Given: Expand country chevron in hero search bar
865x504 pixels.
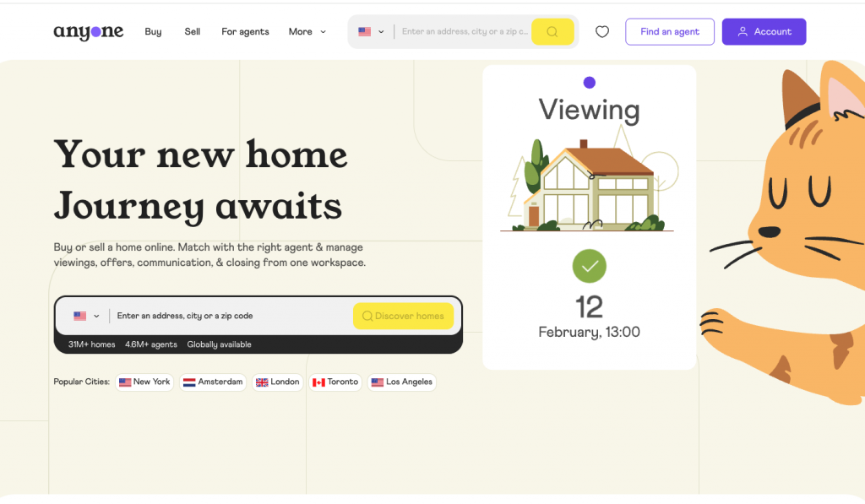Looking at the screenshot, I should click(96, 316).
